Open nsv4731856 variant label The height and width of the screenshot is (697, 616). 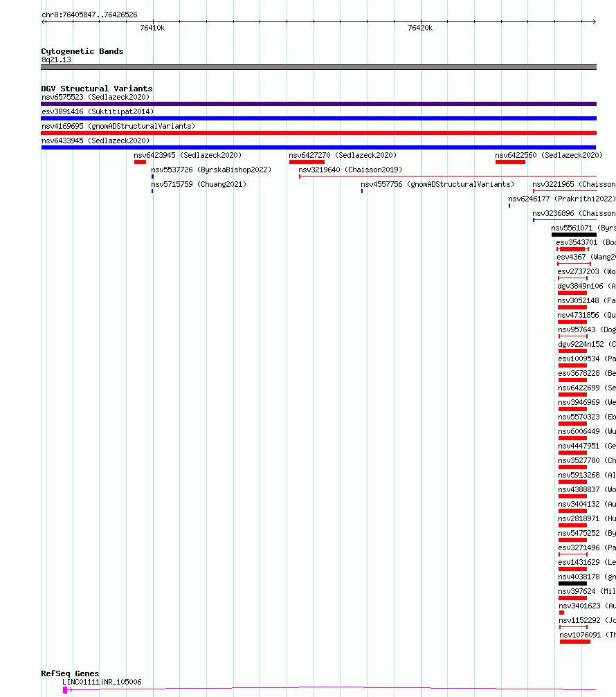(586, 315)
